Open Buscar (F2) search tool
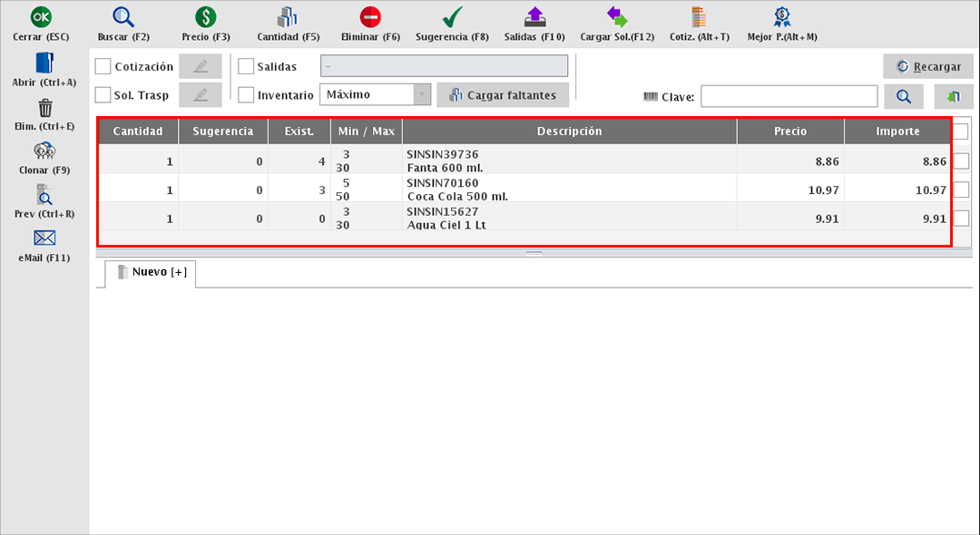This screenshot has width=980, height=535. click(123, 17)
